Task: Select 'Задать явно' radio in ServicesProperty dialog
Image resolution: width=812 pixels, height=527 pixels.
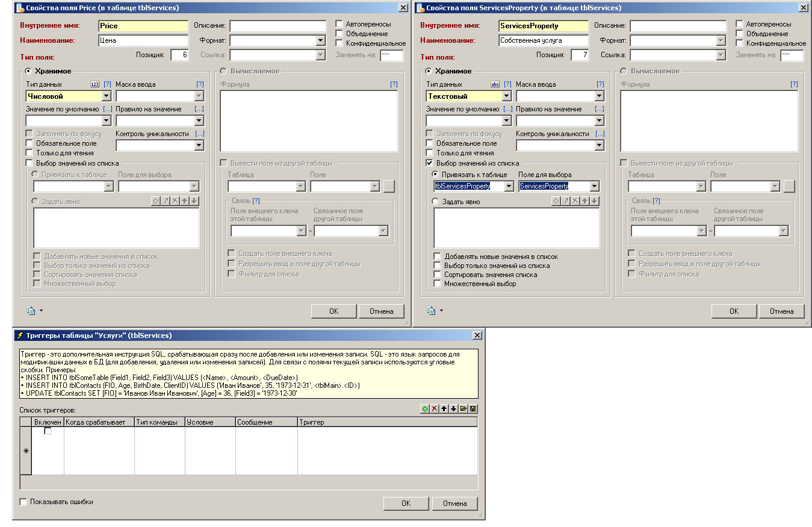Action: point(436,202)
